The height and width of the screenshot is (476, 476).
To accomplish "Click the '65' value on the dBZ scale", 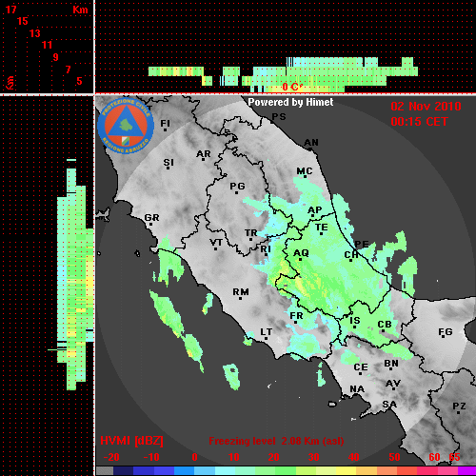I will (454, 457).
